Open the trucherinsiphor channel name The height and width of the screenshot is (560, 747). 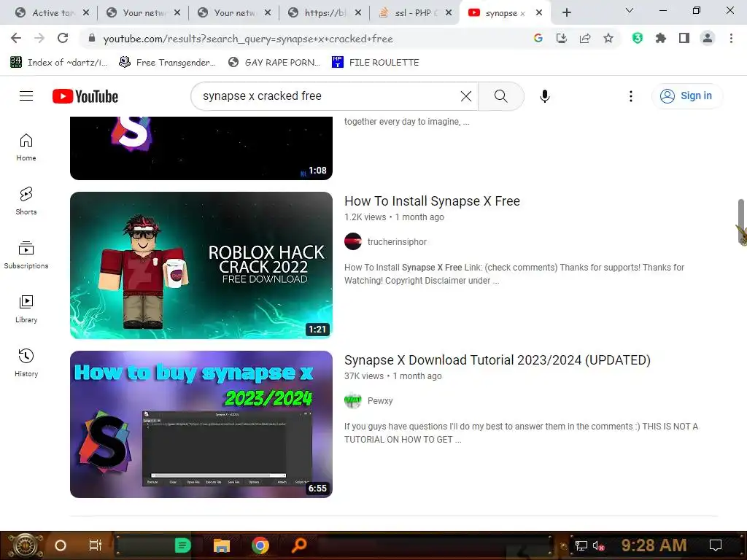pyautogui.click(x=398, y=242)
